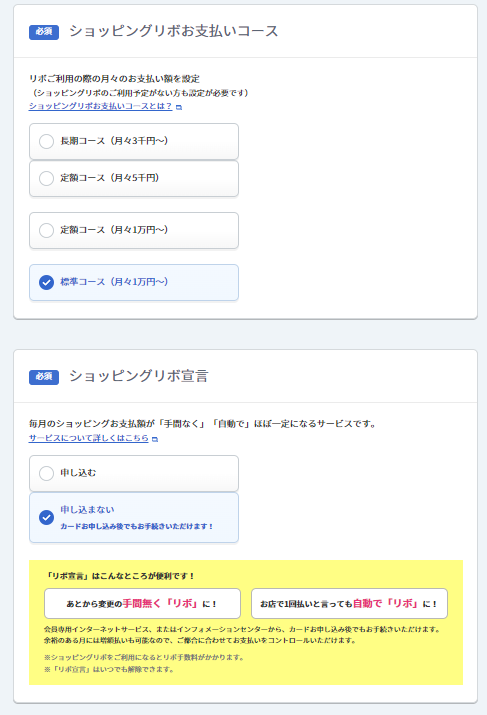Screen dimensions: 487x715
Task: Select the 定額コース (月々5千円) radio option
Action: 134,178
